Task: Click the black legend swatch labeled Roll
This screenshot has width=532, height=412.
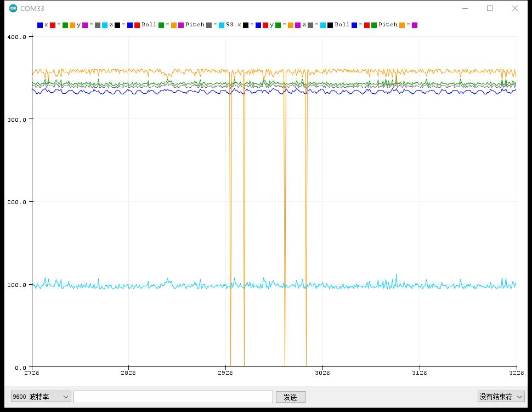Action: tap(330, 25)
